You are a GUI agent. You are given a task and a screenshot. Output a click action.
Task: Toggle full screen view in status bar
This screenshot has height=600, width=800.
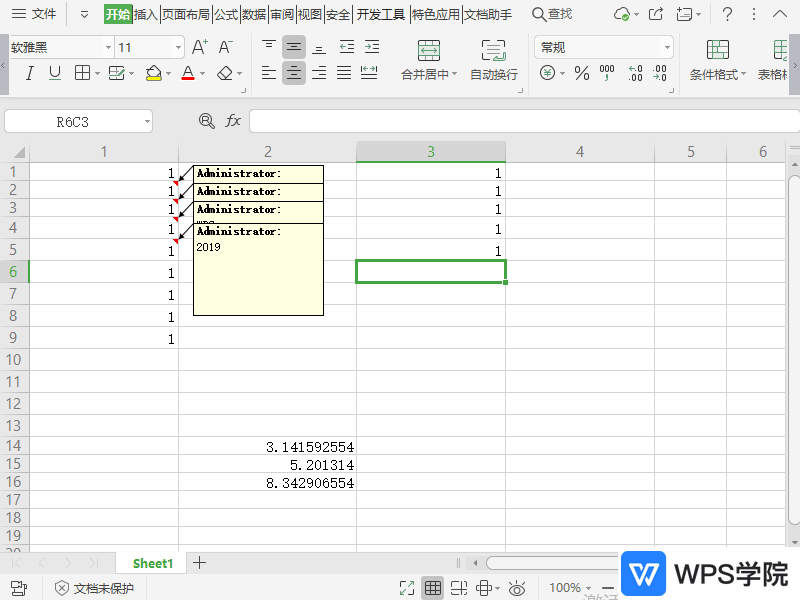407,588
